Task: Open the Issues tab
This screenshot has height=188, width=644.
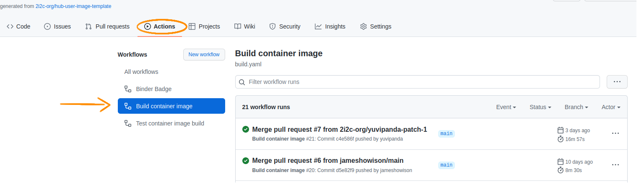Action: coord(57,26)
